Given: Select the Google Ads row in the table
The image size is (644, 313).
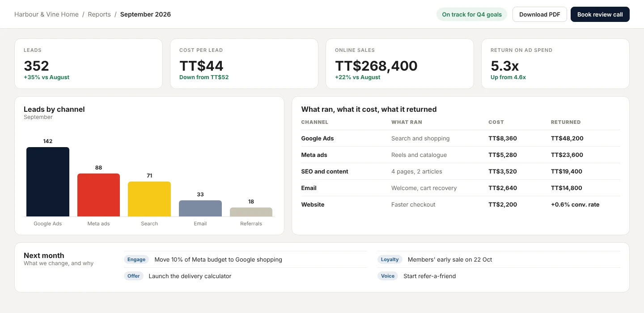Looking at the screenshot, I should 461,138.
